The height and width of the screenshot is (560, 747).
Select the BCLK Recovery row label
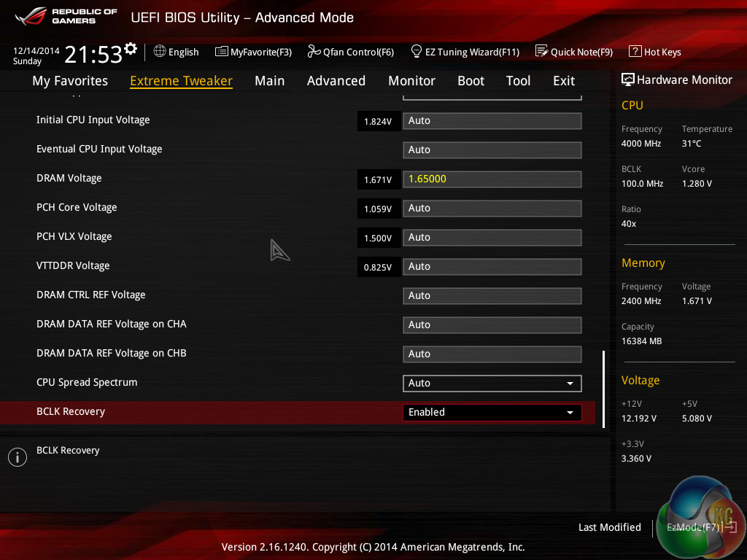71,412
